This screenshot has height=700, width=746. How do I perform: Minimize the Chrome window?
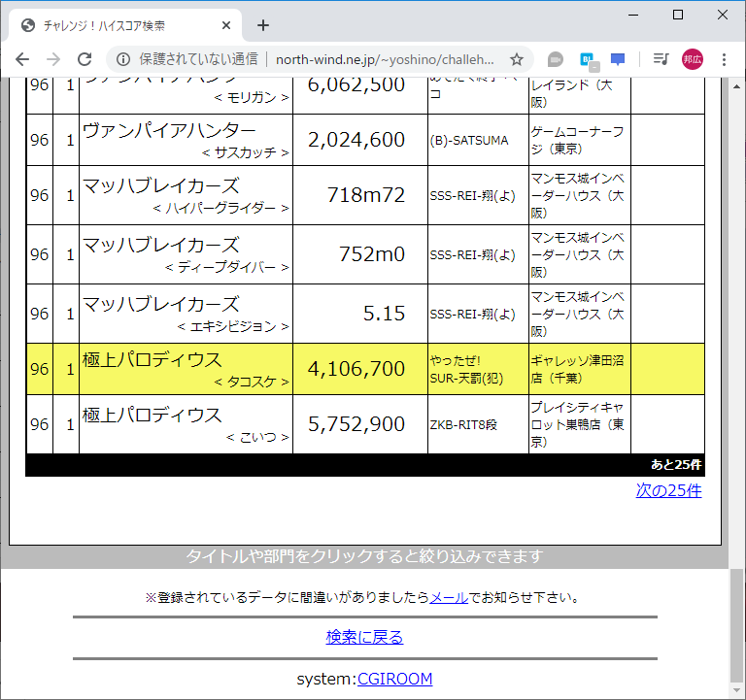click(x=633, y=16)
